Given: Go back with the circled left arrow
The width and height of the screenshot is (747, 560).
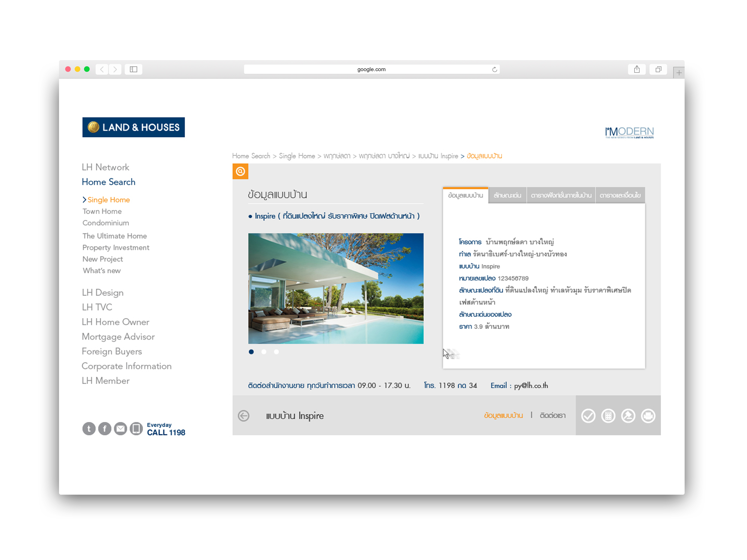Looking at the screenshot, I should [x=244, y=416].
